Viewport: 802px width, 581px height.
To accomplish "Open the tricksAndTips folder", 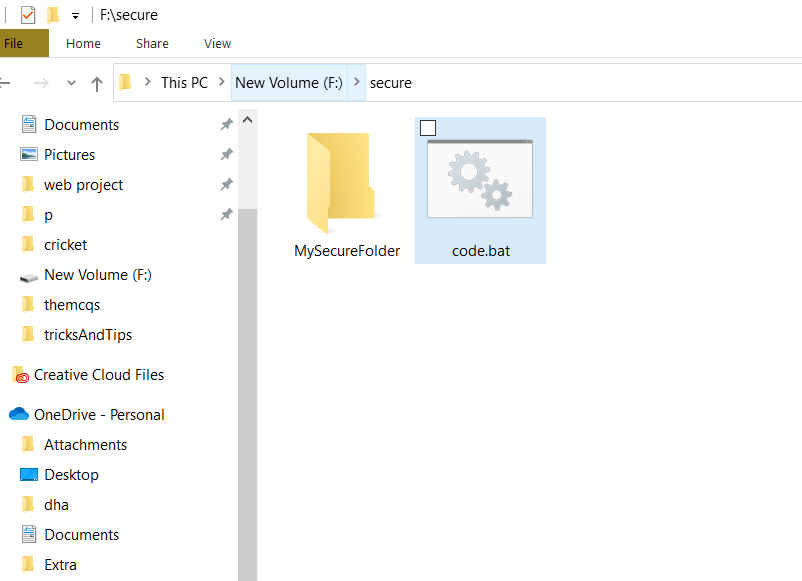I will click(x=87, y=334).
